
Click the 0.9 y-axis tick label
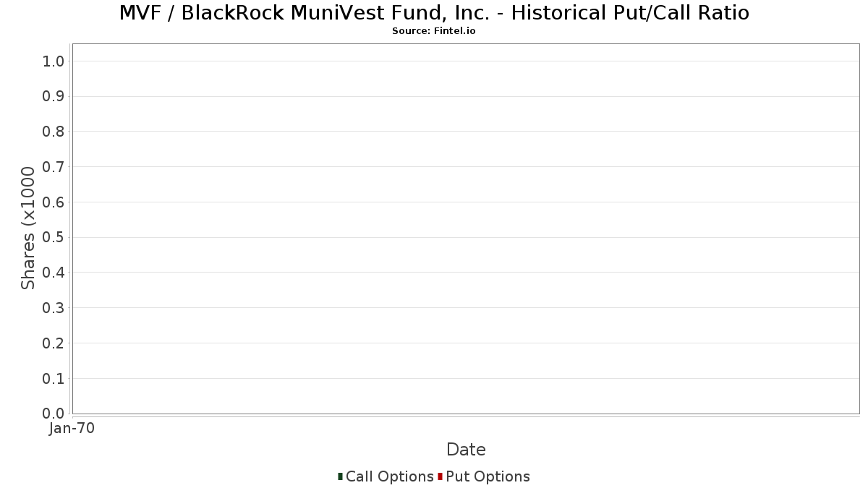point(54,97)
